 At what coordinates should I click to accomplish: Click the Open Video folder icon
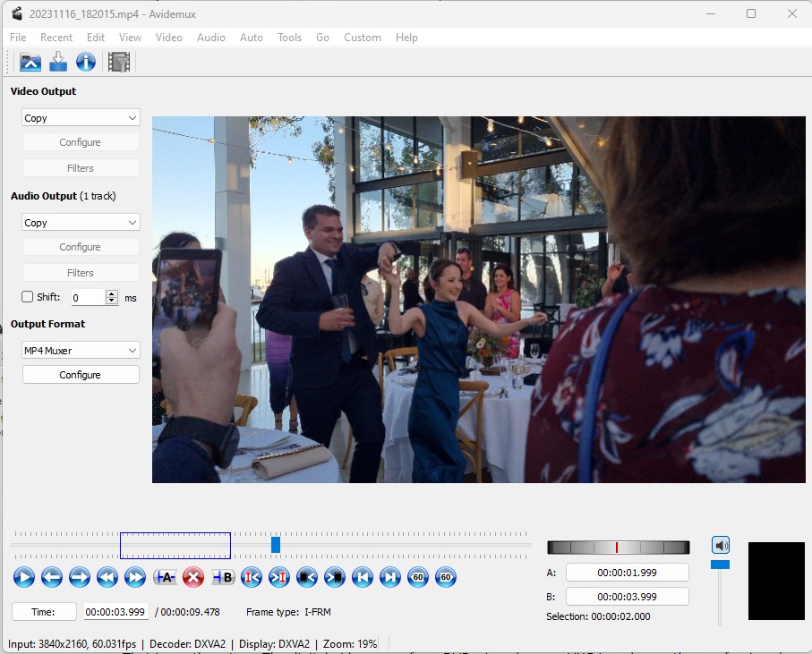(x=30, y=62)
